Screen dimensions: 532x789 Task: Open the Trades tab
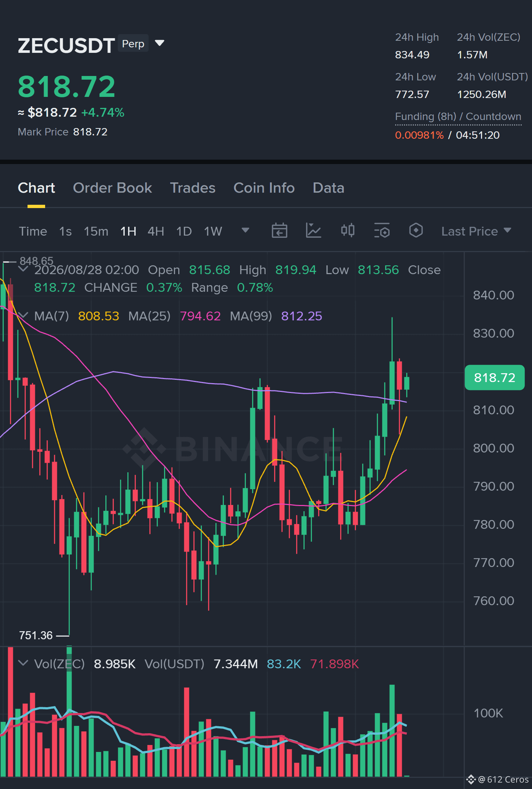(x=193, y=188)
